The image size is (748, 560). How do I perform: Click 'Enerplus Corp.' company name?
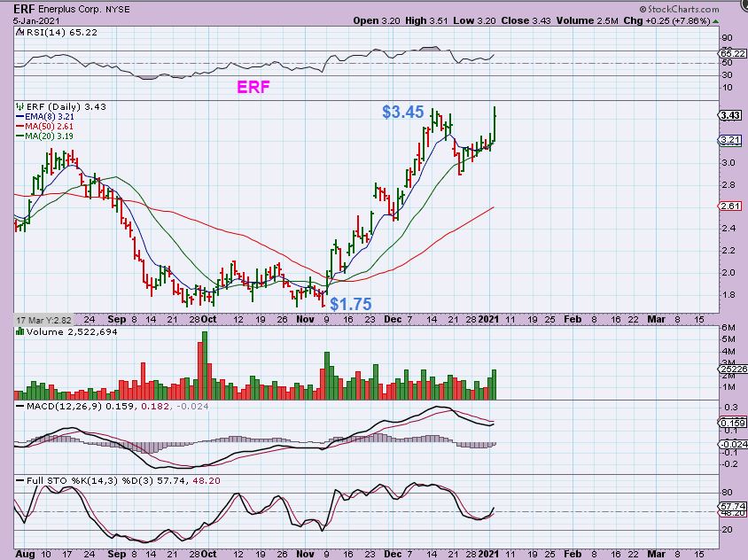coord(71,9)
